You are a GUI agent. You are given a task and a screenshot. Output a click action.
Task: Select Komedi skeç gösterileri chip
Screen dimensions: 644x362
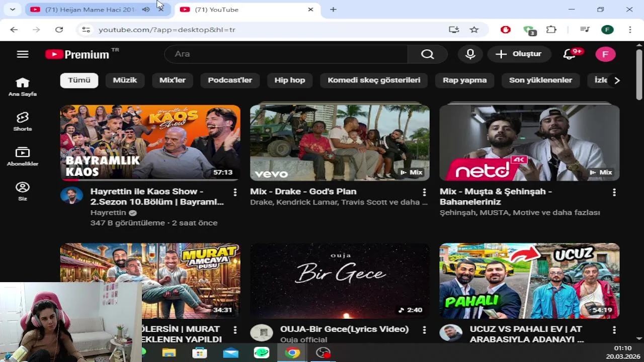(x=374, y=80)
